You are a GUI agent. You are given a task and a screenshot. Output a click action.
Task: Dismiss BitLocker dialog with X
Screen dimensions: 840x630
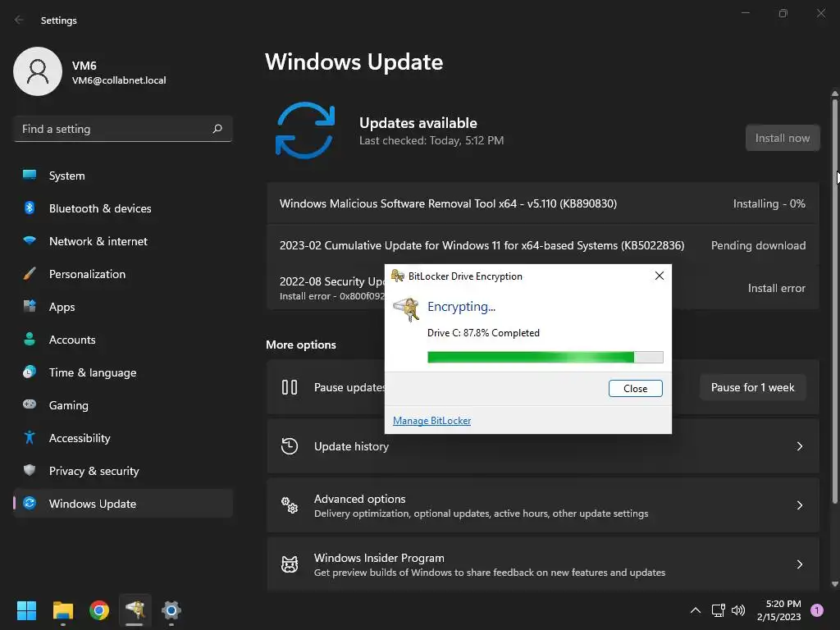pyautogui.click(x=660, y=276)
